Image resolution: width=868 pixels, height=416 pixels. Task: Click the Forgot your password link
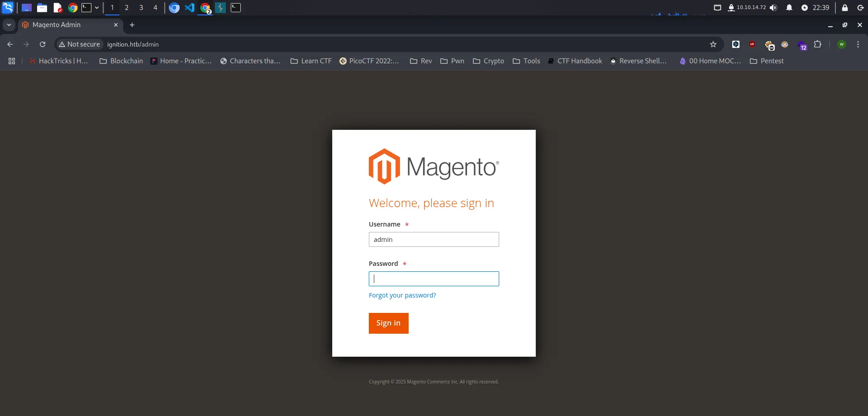click(x=402, y=295)
